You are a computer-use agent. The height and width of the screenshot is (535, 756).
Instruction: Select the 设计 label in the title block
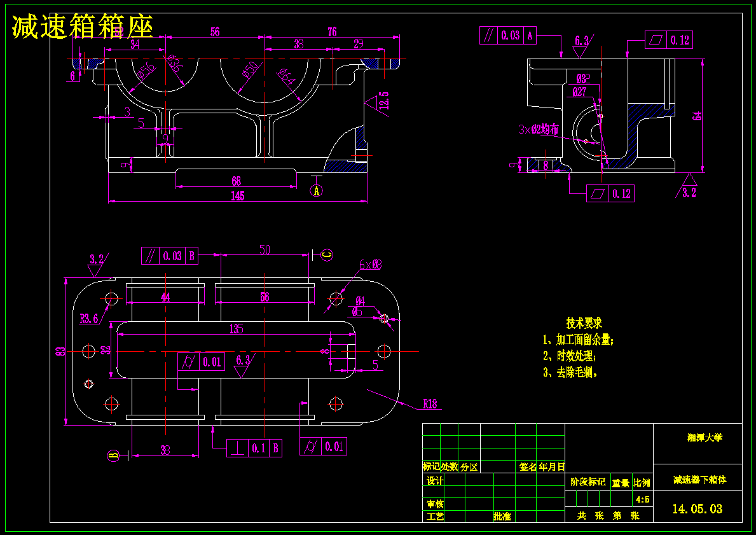(x=435, y=480)
